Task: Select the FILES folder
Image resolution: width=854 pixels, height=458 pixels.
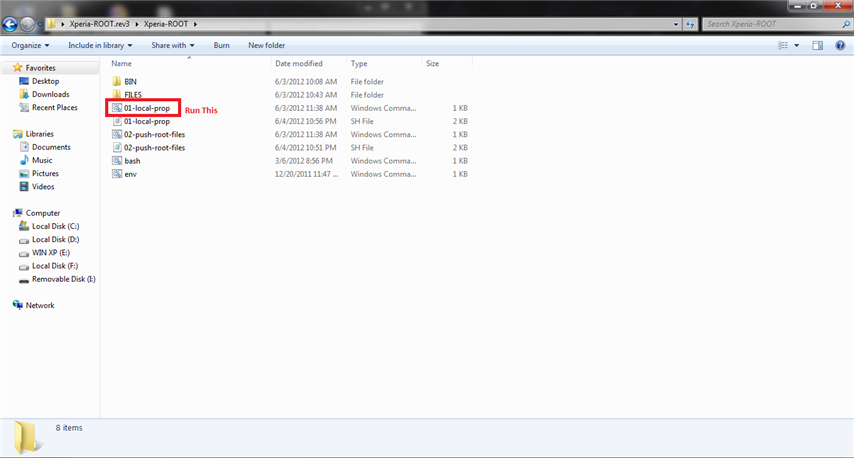Action: pos(132,95)
